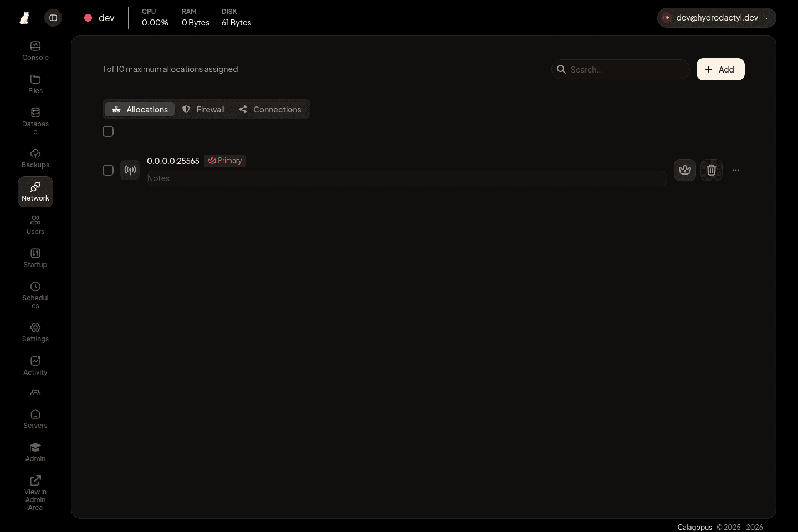Open the Activity sidebar page

click(35, 366)
